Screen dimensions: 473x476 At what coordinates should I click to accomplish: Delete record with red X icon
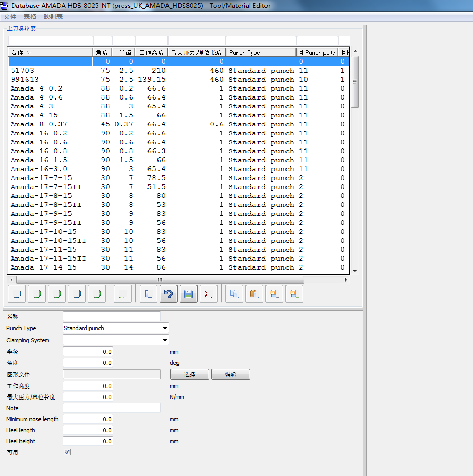[x=209, y=294]
